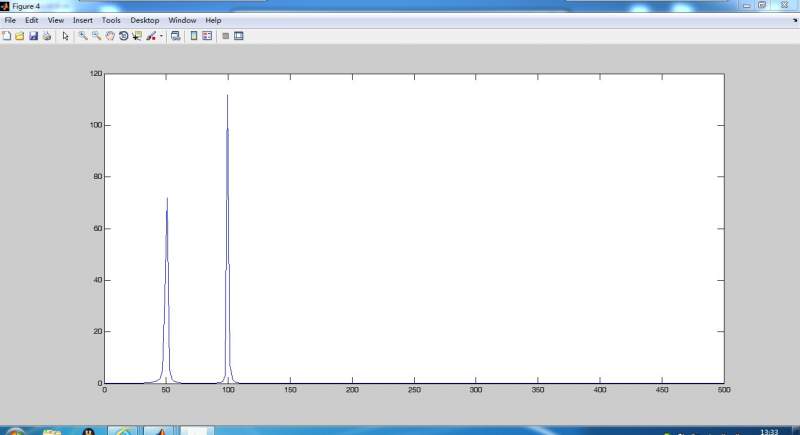Enable the Rotate 3D tool
This screenshot has height=435, width=800.
point(123,36)
